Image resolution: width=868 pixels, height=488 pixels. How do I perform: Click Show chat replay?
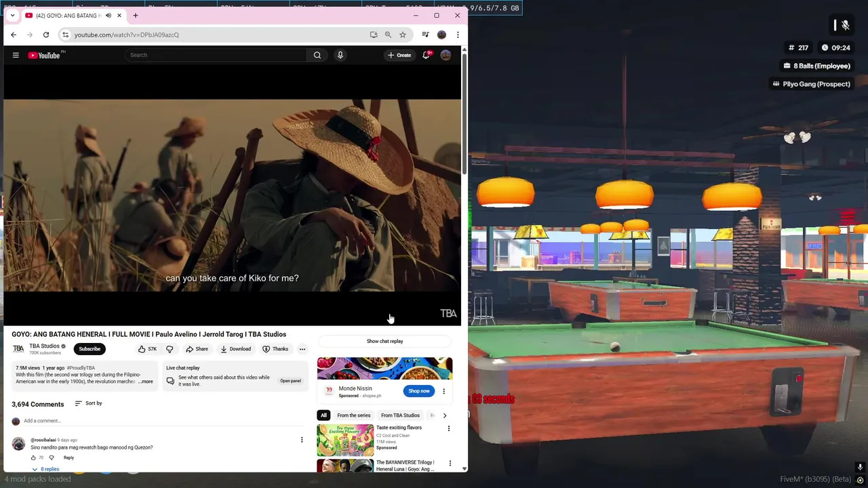pos(384,341)
